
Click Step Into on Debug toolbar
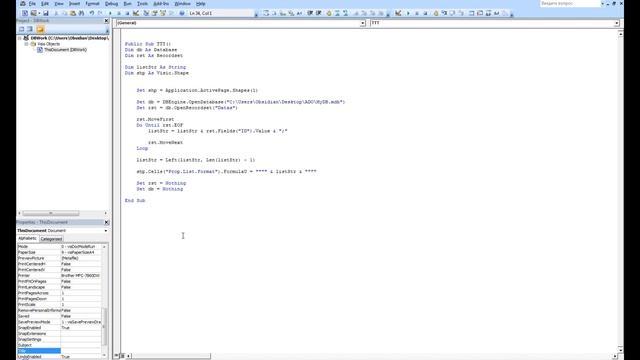pyautogui.click(x=444, y=13)
